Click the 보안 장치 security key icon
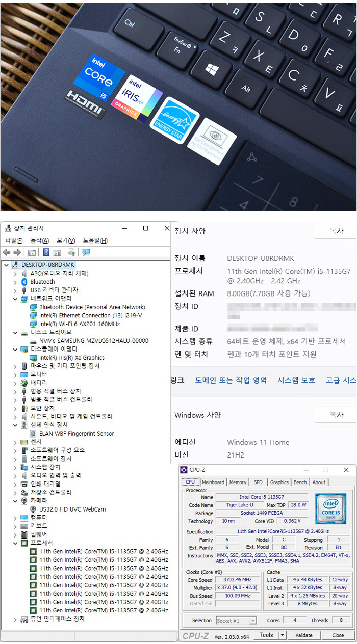 24,408
